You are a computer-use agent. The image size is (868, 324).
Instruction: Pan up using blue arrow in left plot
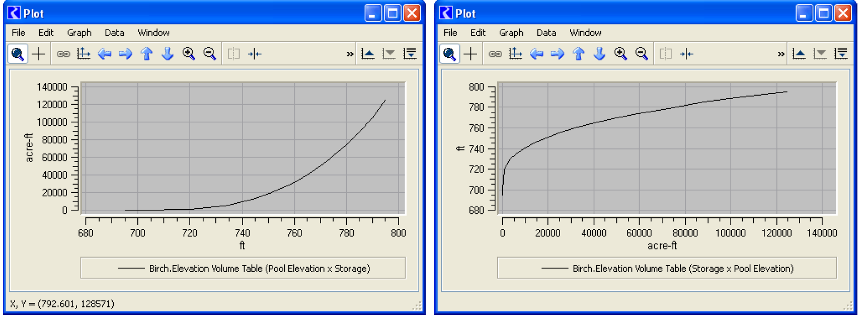pos(146,54)
